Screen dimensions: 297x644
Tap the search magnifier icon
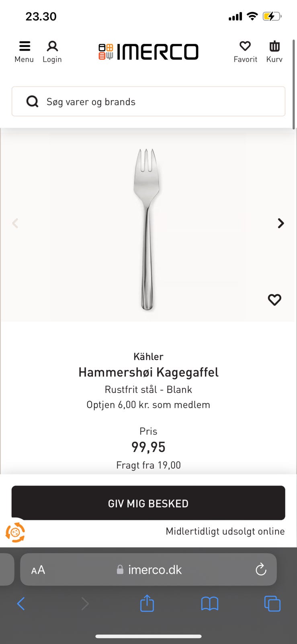coord(32,101)
